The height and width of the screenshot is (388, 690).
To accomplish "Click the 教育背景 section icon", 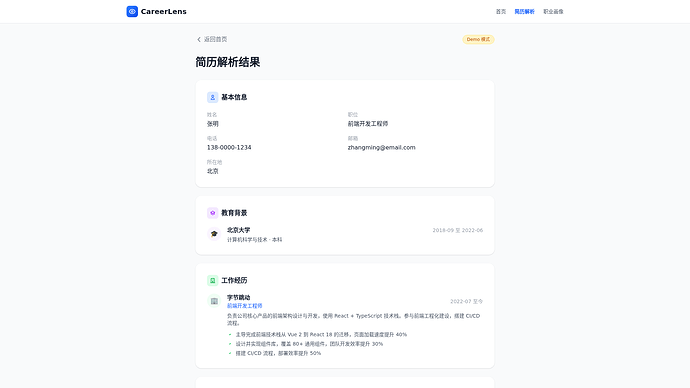I will click(213, 213).
